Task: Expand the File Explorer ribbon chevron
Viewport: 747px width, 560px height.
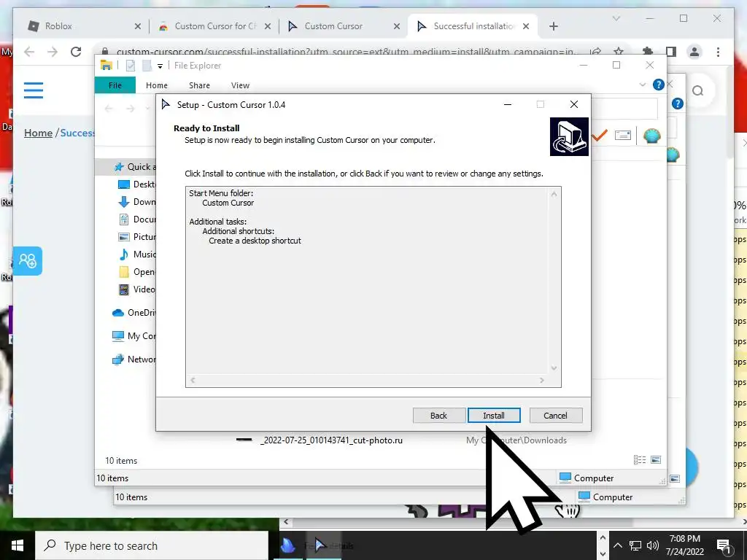Action: coord(642,85)
